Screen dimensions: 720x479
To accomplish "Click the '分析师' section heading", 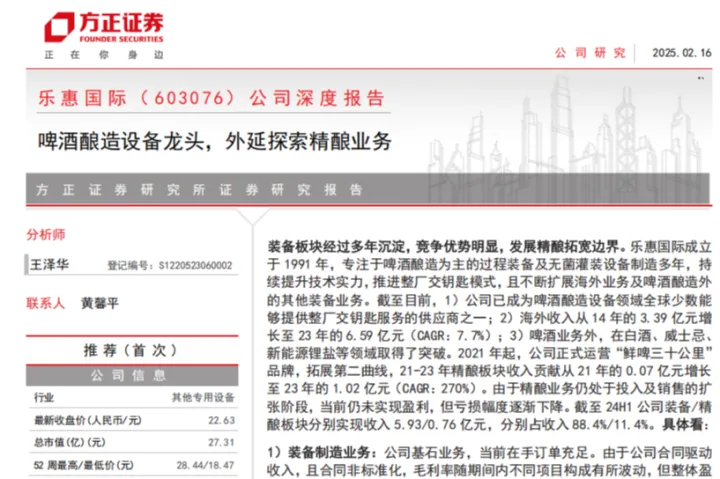I will click(x=46, y=235).
